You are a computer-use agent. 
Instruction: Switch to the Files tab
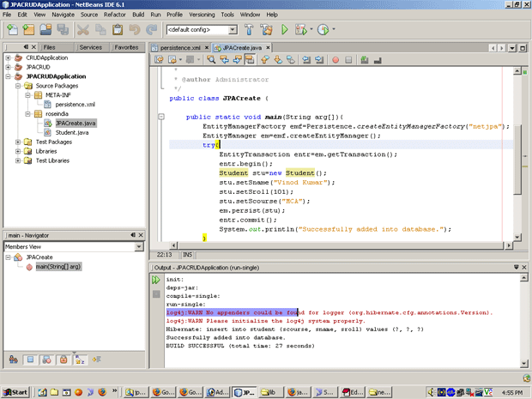(50, 47)
